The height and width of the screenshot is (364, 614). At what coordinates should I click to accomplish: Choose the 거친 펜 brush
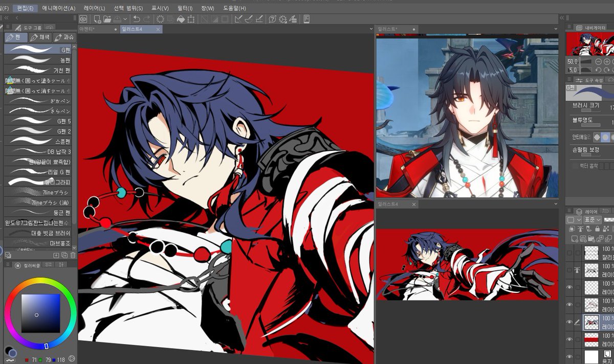point(37,70)
